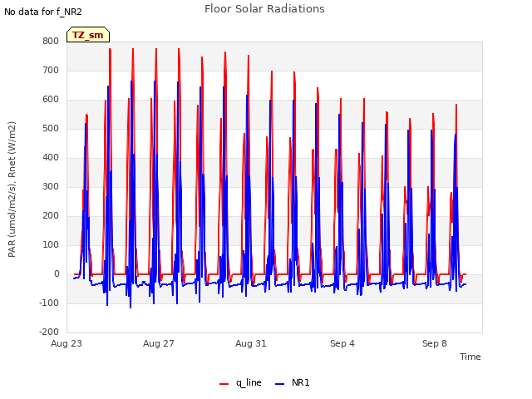
Task: Click the red q_line legend swatch
Action: point(224,384)
